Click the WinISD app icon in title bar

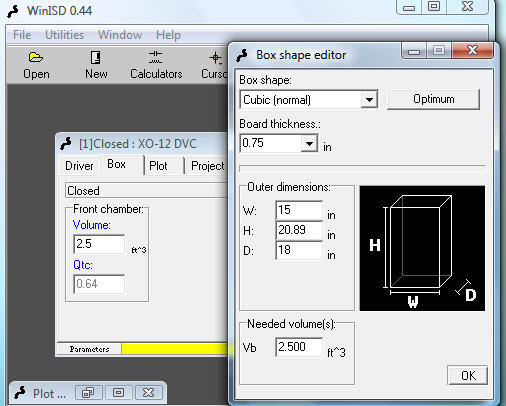[x=13, y=11]
